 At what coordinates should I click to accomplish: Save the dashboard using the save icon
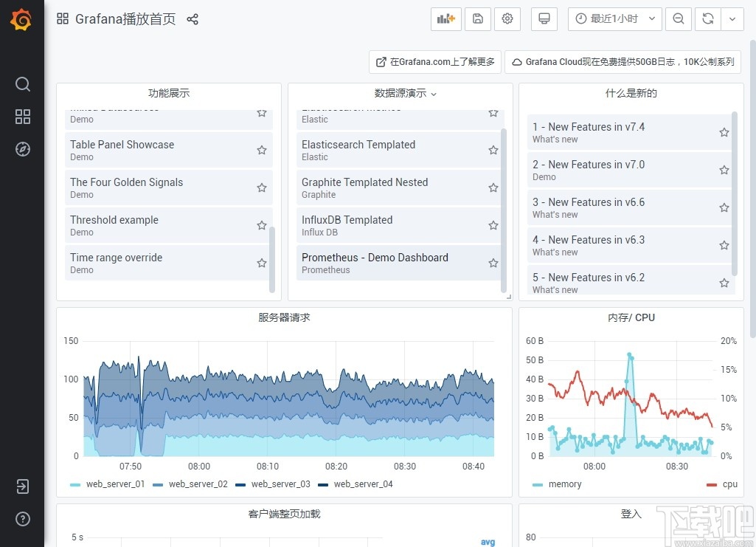point(477,18)
